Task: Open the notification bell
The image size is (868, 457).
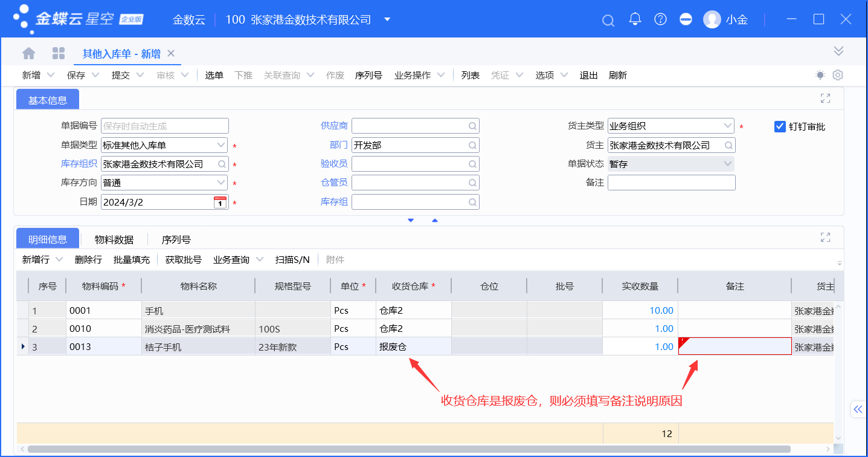Action: [635, 19]
